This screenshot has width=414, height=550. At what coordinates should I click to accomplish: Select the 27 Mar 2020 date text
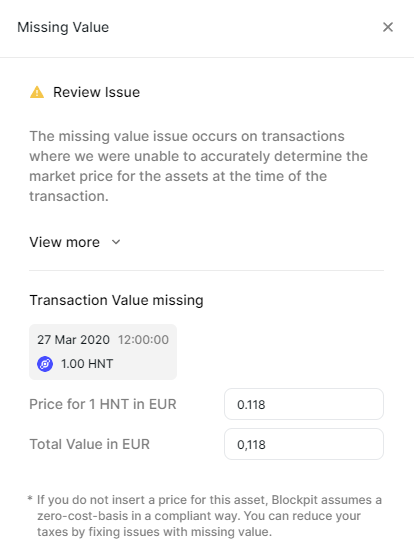tap(74, 340)
